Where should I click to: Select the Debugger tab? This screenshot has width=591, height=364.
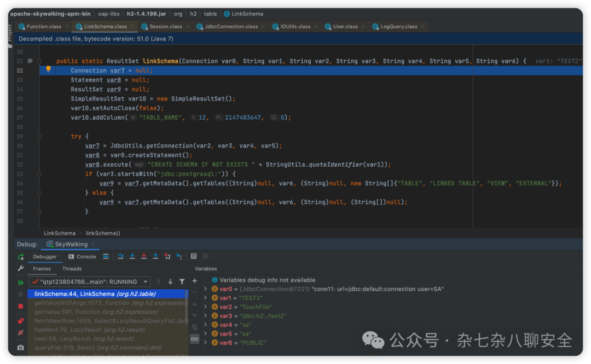[45, 257]
